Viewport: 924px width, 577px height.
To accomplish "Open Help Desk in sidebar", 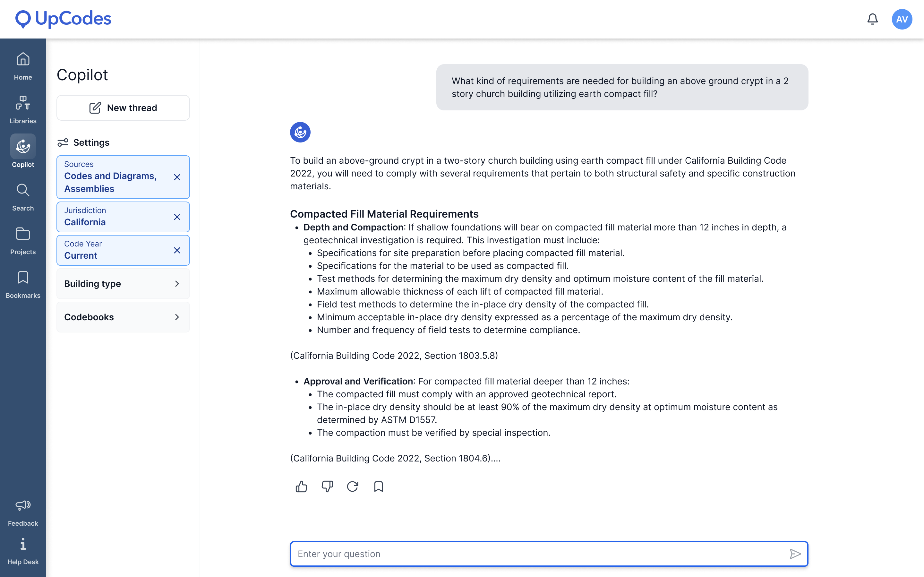I will [23, 551].
